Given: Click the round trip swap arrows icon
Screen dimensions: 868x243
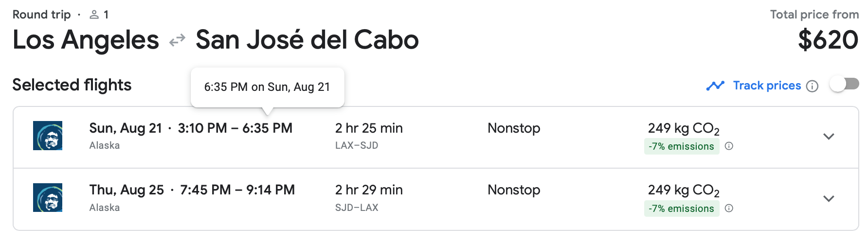Looking at the screenshot, I should (x=177, y=40).
